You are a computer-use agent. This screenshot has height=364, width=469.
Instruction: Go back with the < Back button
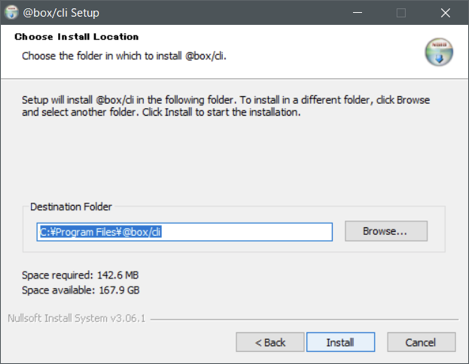click(270, 342)
